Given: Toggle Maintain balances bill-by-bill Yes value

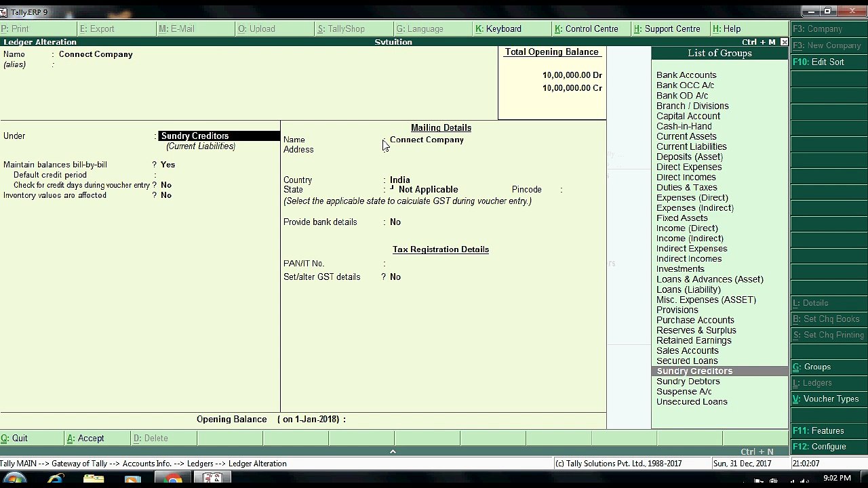Looking at the screenshot, I should click(x=167, y=165).
